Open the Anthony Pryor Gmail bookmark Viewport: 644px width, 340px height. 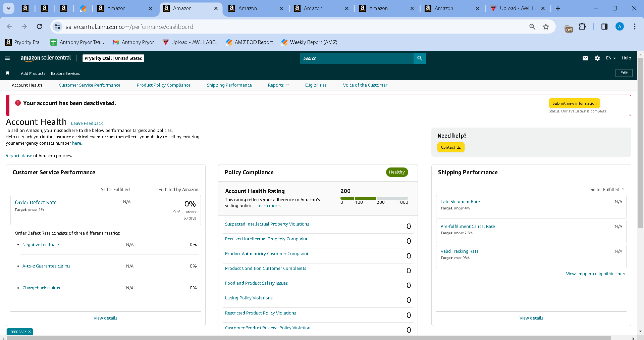click(x=133, y=42)
